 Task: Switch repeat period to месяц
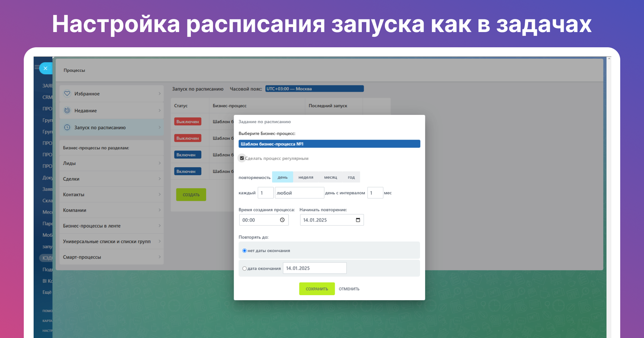tap(330, 177)
